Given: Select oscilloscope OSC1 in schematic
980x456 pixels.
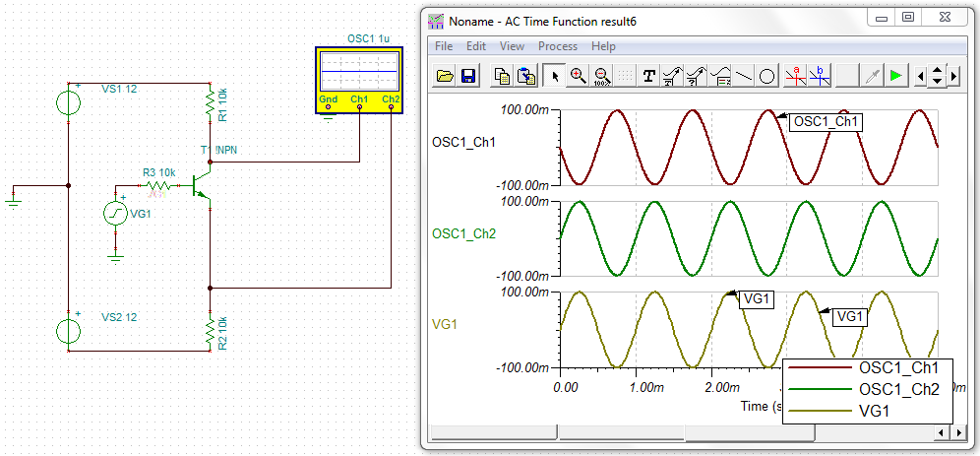Looking at the screenshot, I should 359,78.
